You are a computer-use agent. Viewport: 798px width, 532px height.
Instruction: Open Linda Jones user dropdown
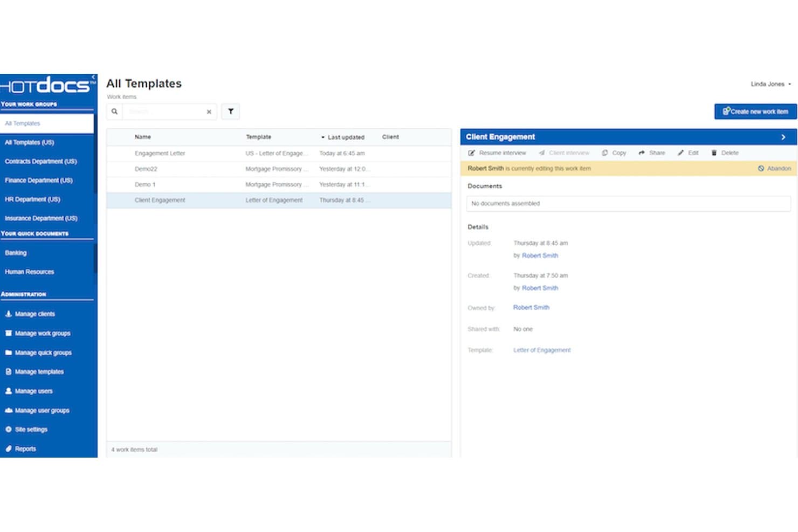pos(771,84)
